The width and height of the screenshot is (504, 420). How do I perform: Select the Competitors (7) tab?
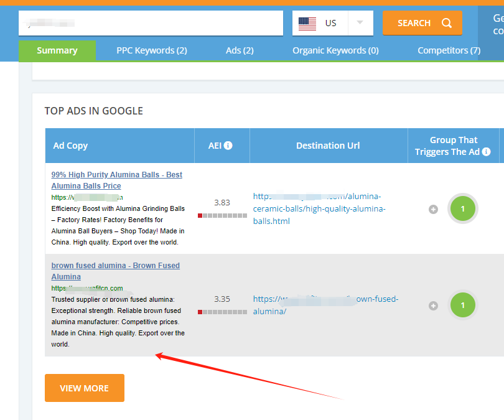point(449,50)
